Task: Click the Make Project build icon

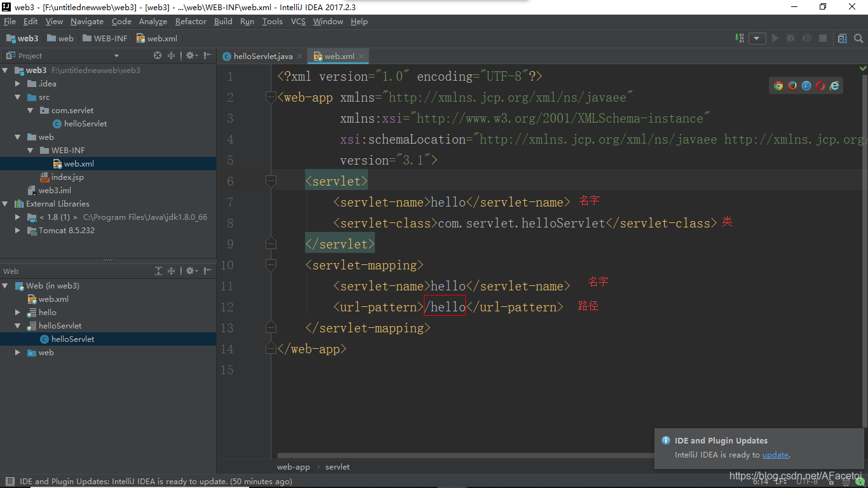Action: tap(740, 38)
